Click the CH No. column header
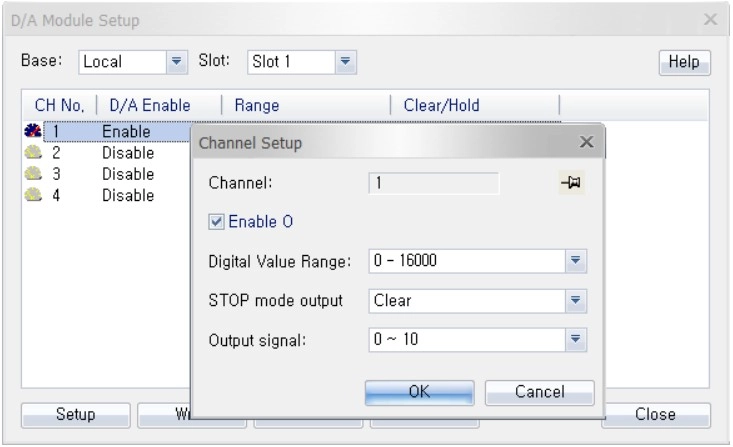 pyautogui.click(x=59, y=105)
